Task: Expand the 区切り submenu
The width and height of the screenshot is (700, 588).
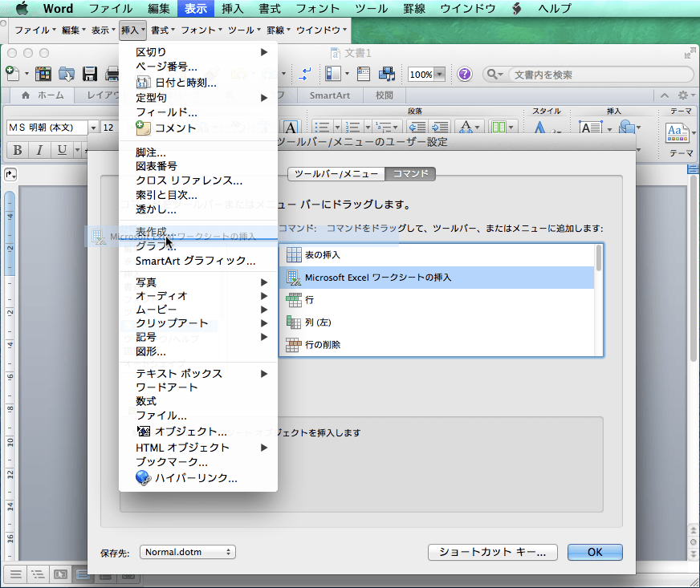Action: point(198,52)
